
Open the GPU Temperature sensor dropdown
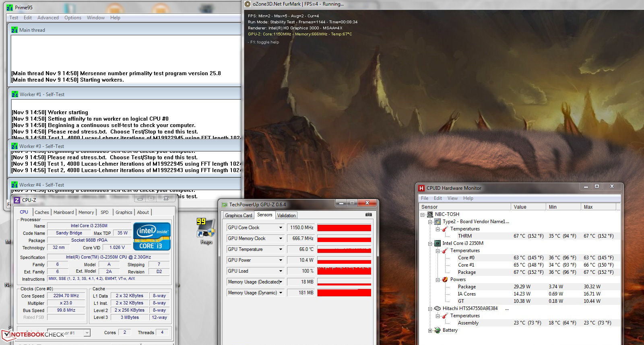click(x=281, y=249)
